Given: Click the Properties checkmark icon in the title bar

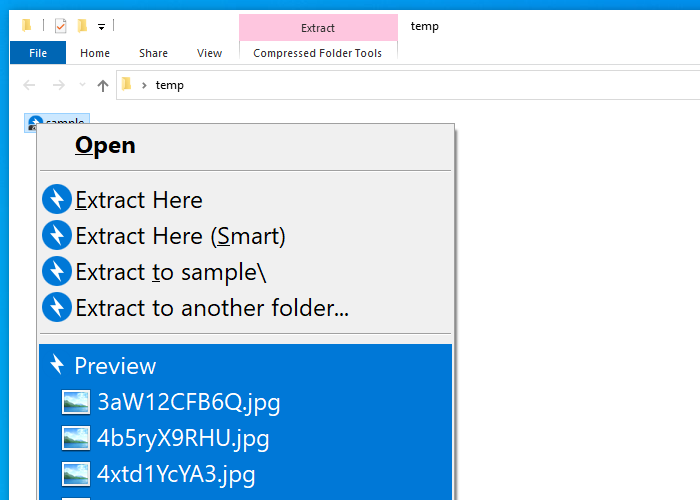Looking at the screenshot, I should point(61,25).
